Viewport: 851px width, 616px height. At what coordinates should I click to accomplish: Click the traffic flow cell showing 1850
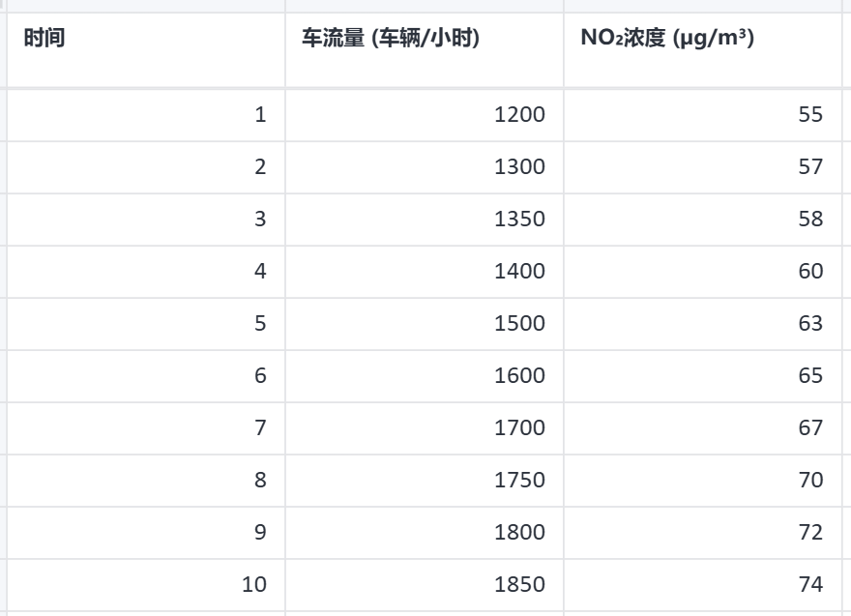(x=425, y=585)
